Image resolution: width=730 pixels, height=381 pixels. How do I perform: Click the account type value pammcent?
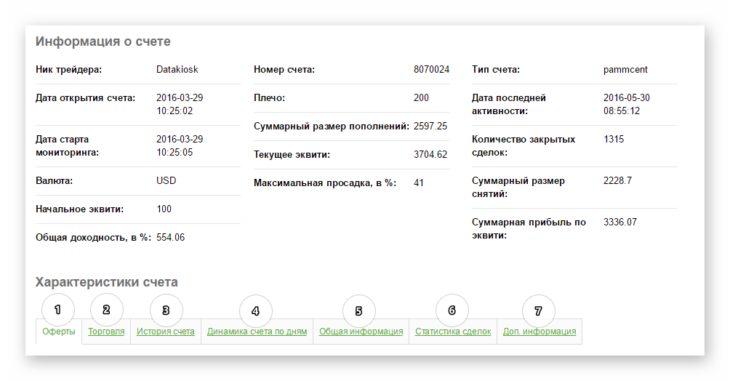(x=625, y=69)
